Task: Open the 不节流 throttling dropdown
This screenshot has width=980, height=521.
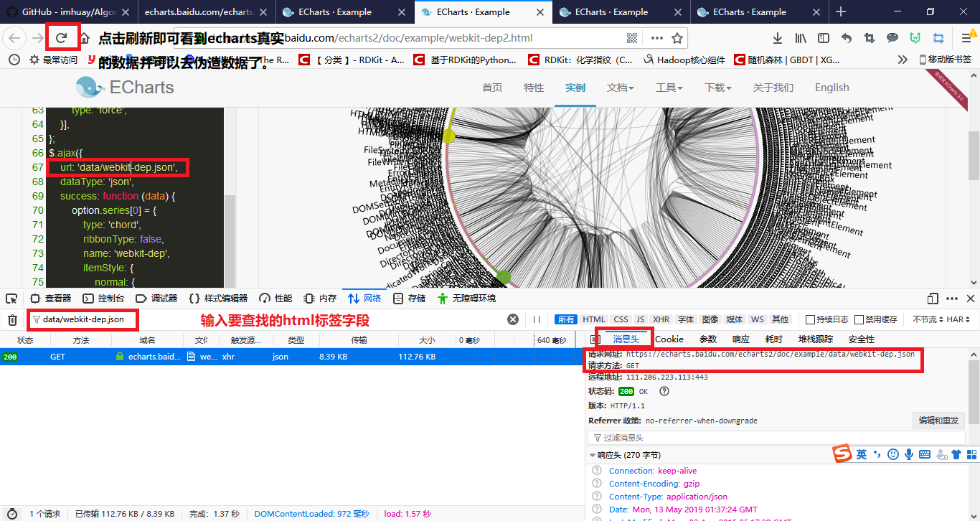Action: (927, 319)
